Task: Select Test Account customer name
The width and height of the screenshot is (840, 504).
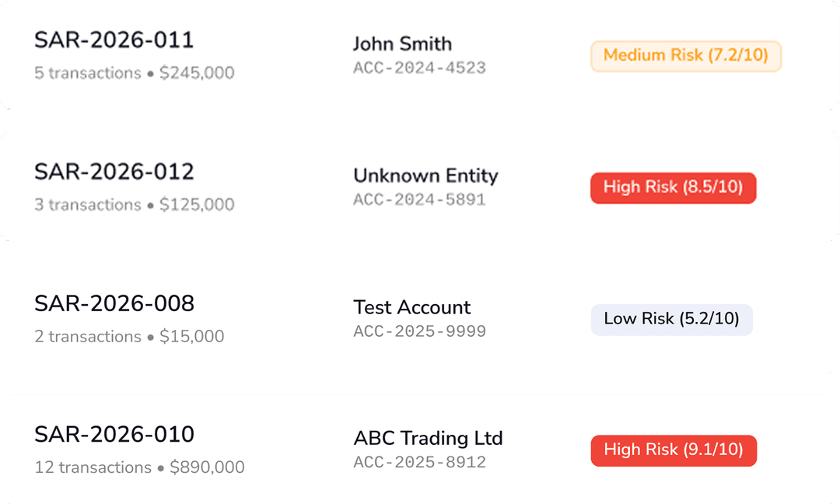Action: point(412,308)
